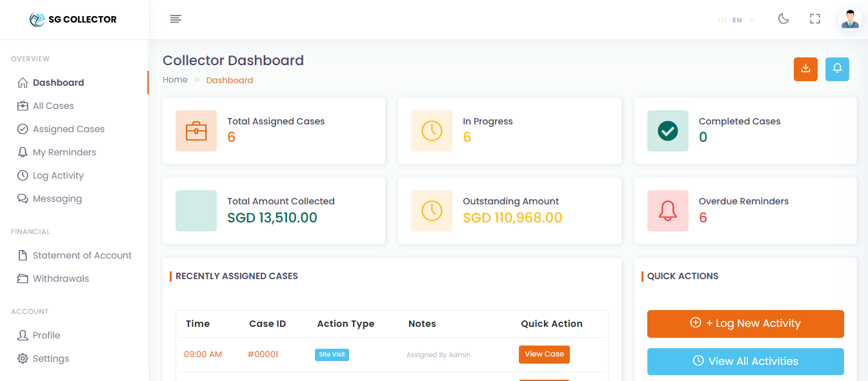Open the Settings page from sidebar
Screen dimensions: 868x381
pos(50,358)
